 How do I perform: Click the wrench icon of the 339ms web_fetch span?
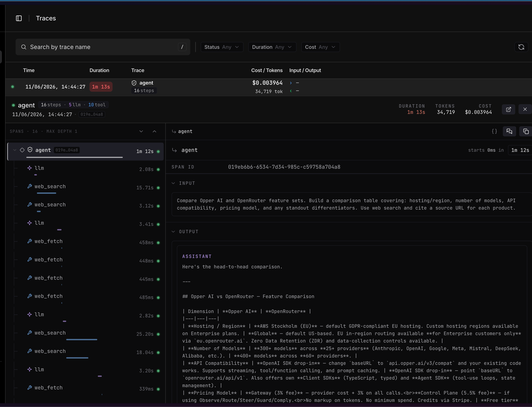(30, 388)
